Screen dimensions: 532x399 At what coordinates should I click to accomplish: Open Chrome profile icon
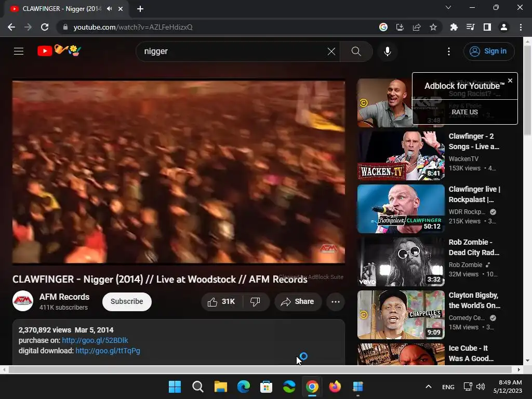click(x=504, y=27)
